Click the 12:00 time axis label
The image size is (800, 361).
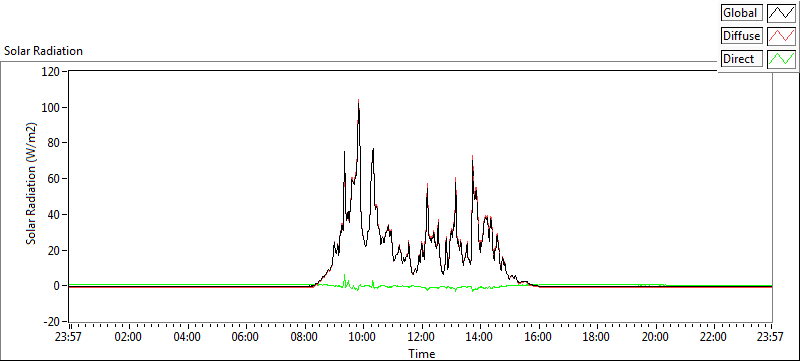tap(421, 337)
